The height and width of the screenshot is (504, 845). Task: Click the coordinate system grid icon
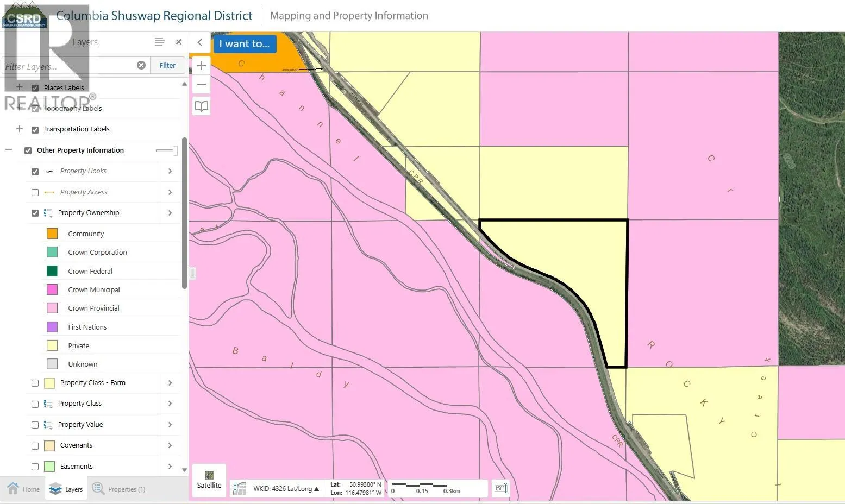click(x=239, y=488)
